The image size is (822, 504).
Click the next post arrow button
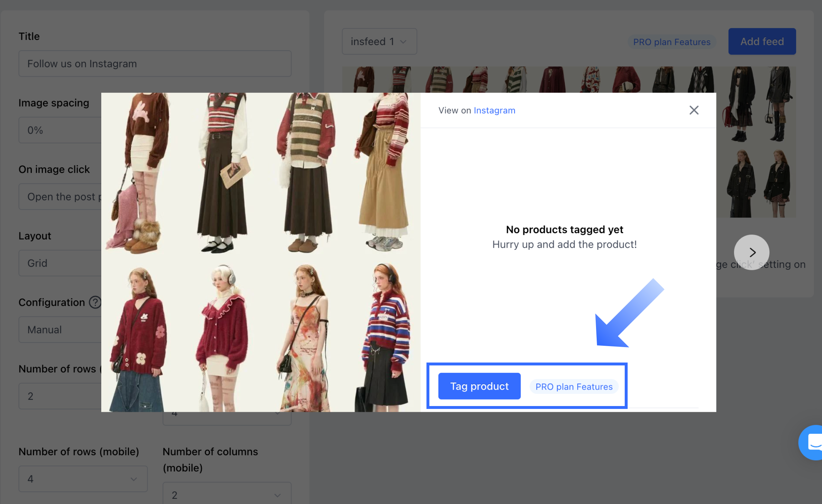tap(751, 253)
